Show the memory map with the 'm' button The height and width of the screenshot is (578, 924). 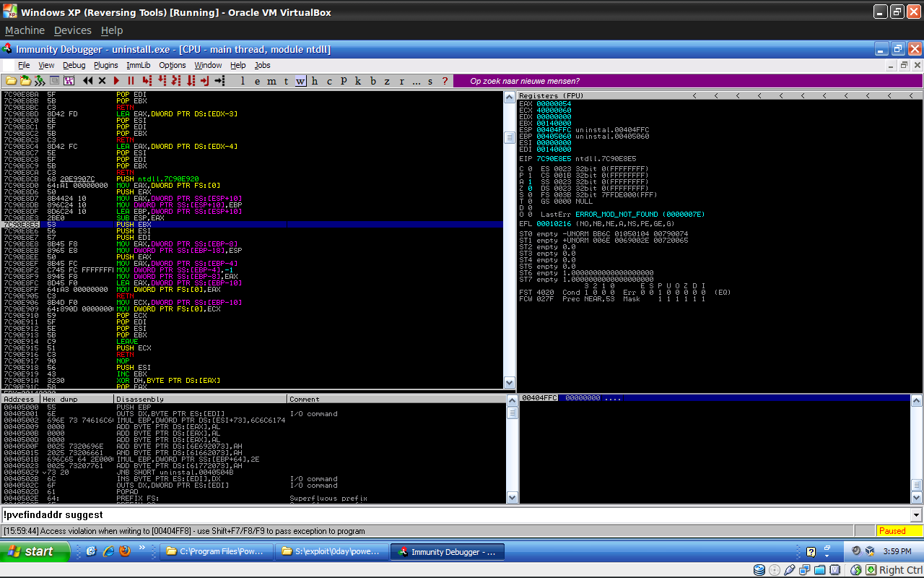pyautogui.click(x=271, y=81)
